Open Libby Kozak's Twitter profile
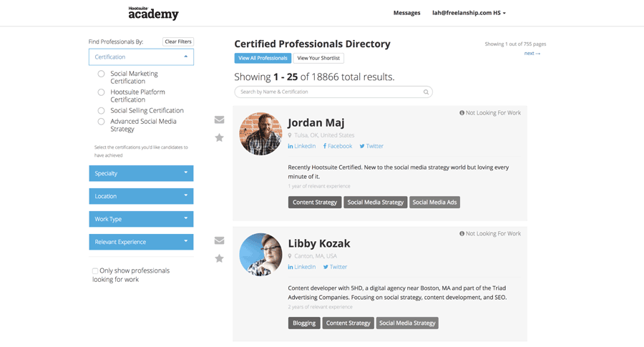 tap(335, 267)
